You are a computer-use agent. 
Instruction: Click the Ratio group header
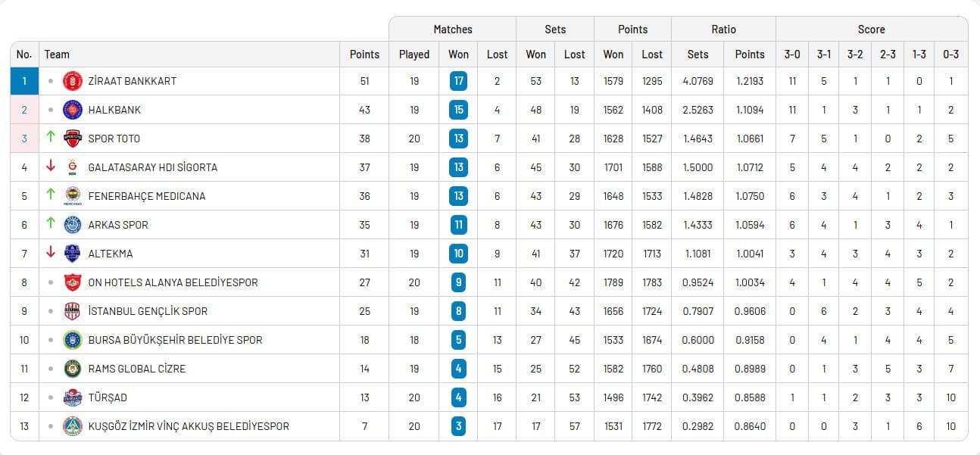point(723,30)
